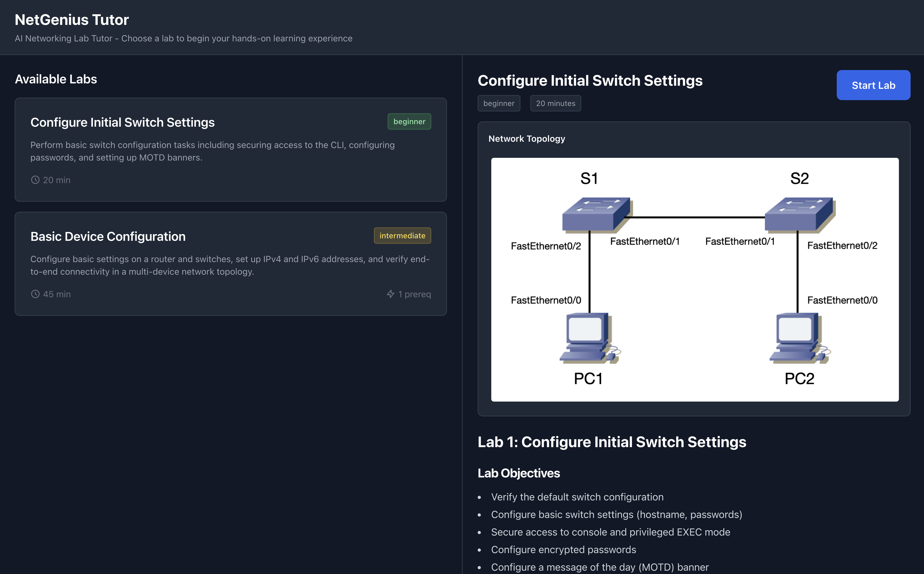Open the Basic Device Configuration lab card
Image resolution: width=924 pixels, height=574 pixels.
(x=230, y=263)
